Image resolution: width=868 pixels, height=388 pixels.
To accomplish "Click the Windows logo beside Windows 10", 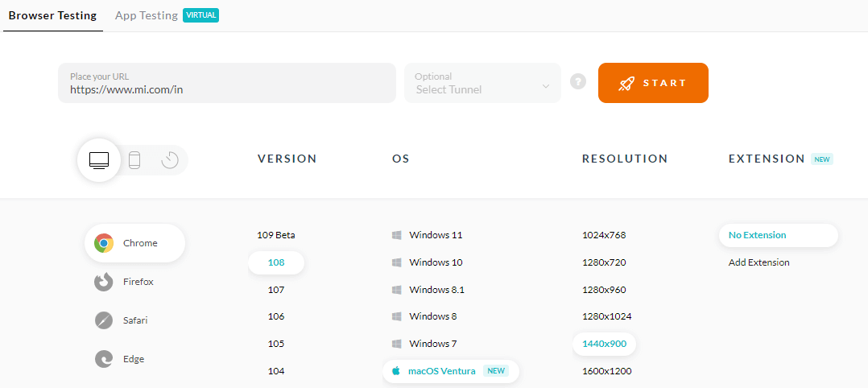I will point(396,262).
